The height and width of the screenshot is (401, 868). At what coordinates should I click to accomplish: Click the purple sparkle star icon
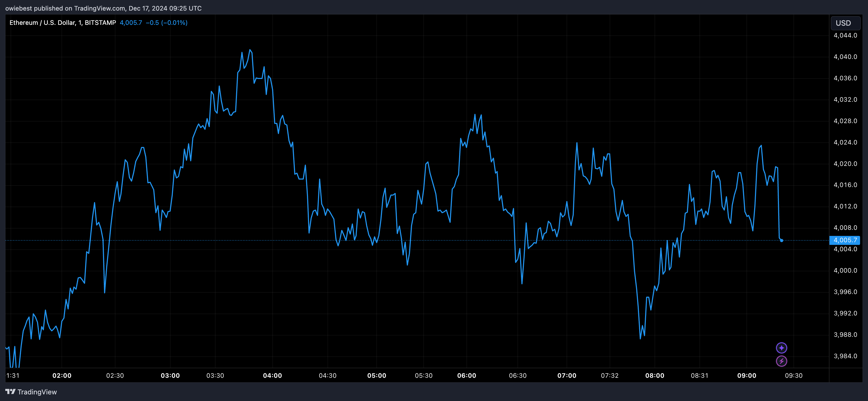(781, 348)
